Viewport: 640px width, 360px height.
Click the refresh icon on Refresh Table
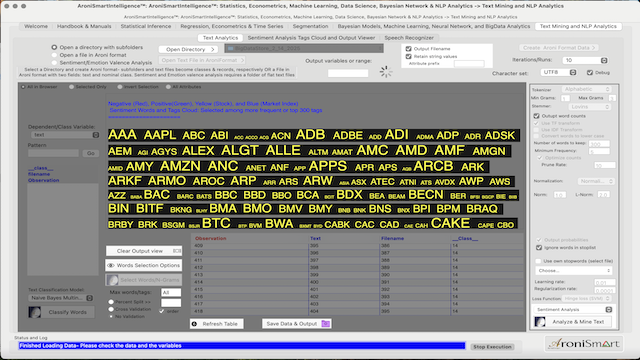[x=194, y=324]
